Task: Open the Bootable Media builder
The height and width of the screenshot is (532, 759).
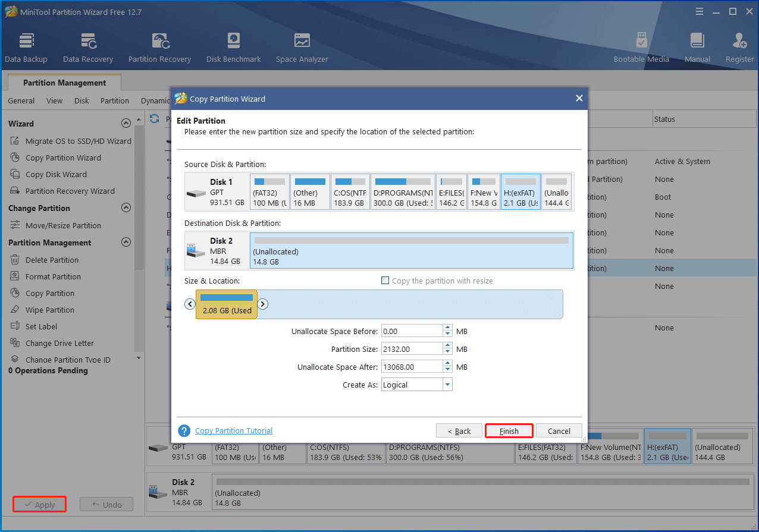Action: 641,48
